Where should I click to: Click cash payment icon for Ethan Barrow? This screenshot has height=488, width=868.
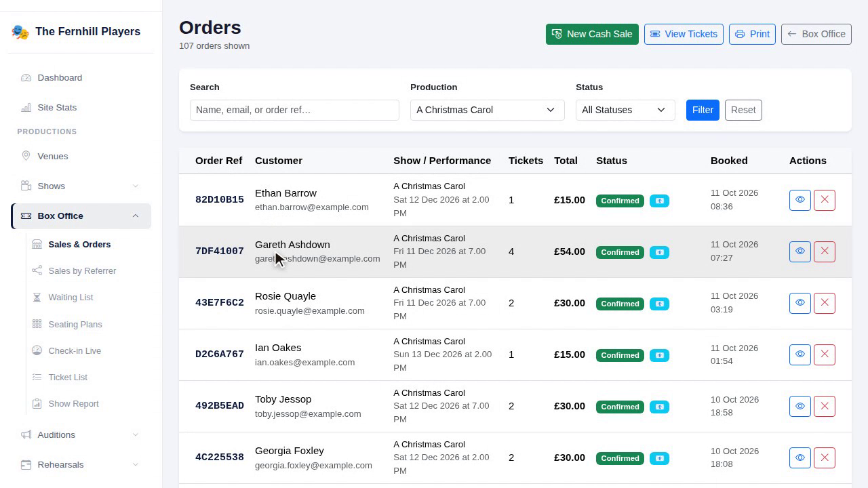[659, 201]
